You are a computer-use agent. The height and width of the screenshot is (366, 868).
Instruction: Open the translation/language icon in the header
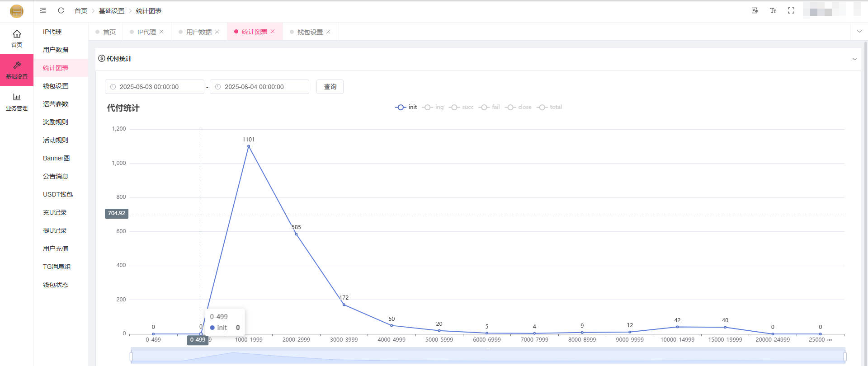click(755, 10)
